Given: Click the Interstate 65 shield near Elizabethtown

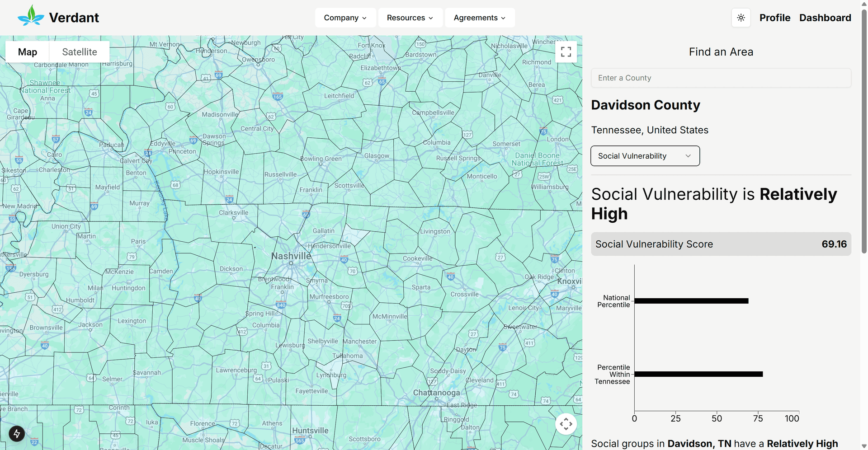Looking at the screenshot, I should (382, 82).
